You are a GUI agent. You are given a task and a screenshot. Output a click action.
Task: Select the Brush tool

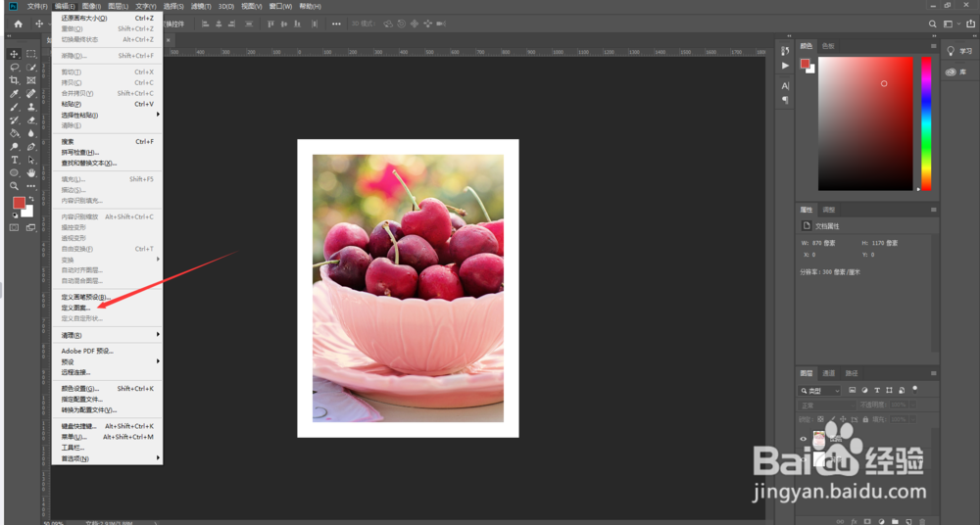(15, 107)
